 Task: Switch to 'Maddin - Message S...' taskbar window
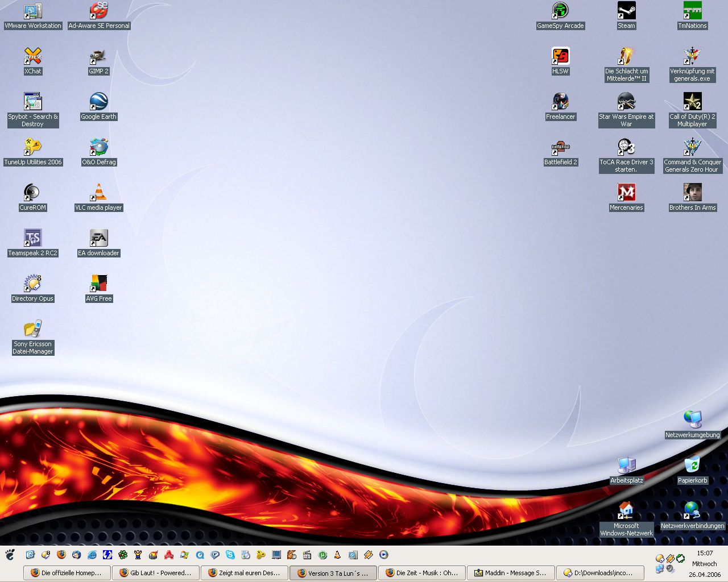(510, 573)
